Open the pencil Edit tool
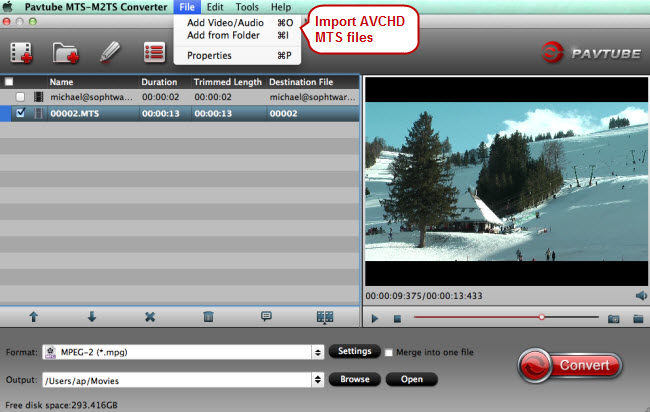The image size is (650, 412). (x=110, y=52)
